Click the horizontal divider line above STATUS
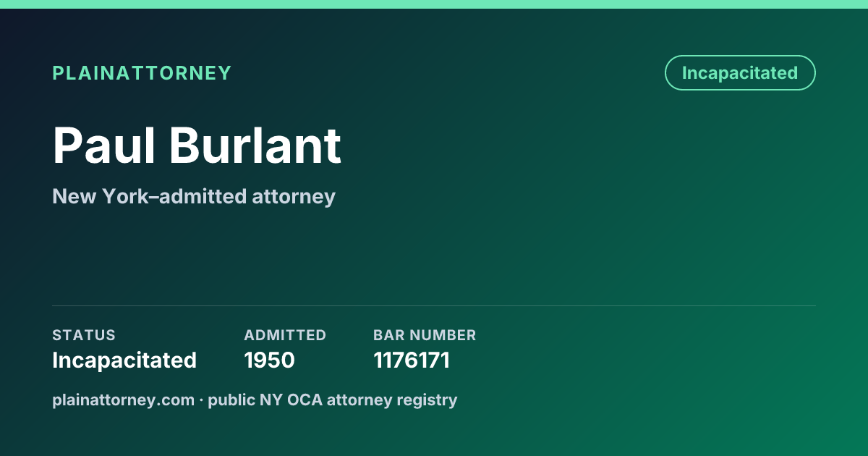Image resolution: width=868 pixels, height=456 pixels. click(x=434, y=305)
